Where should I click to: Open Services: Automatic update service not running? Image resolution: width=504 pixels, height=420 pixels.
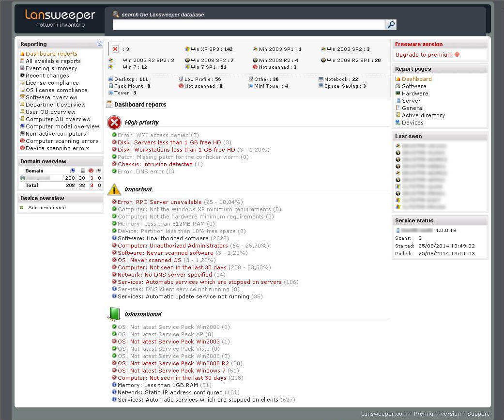[183, 297]
